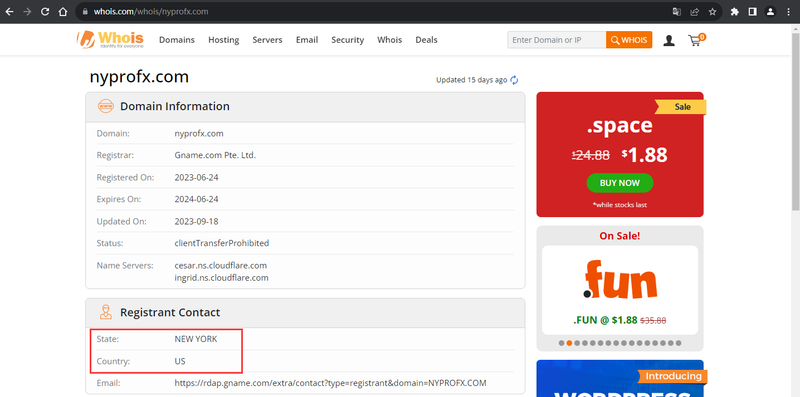800x397 pixels.
Task: Click the registrant email rdap link text
Action: point(330,383)
